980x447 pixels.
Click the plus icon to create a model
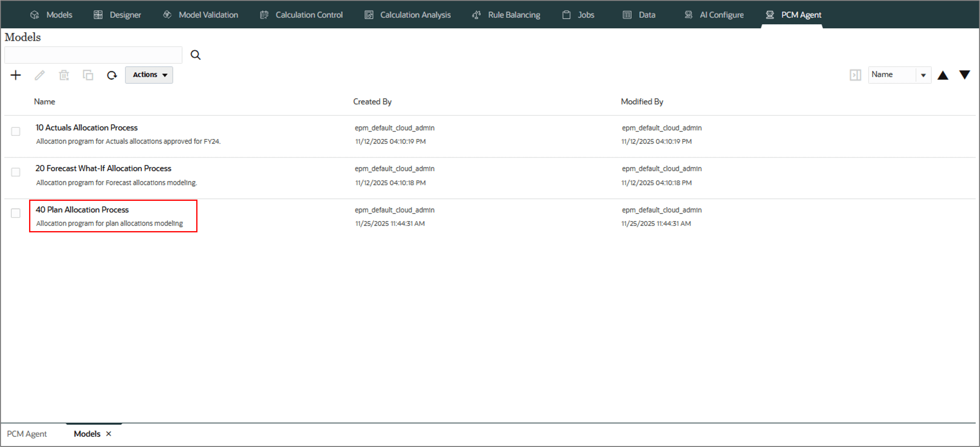click(x=16, y=75)
